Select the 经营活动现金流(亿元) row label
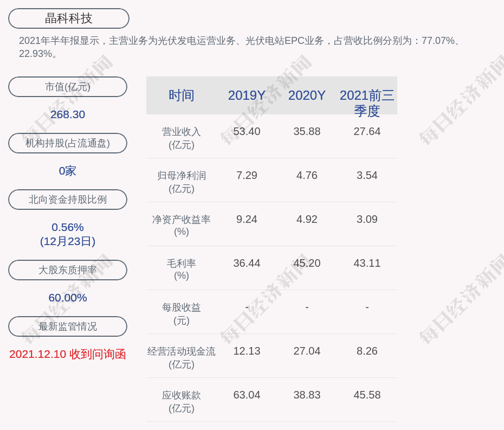 pyautogui.click(x=182, y=358)
